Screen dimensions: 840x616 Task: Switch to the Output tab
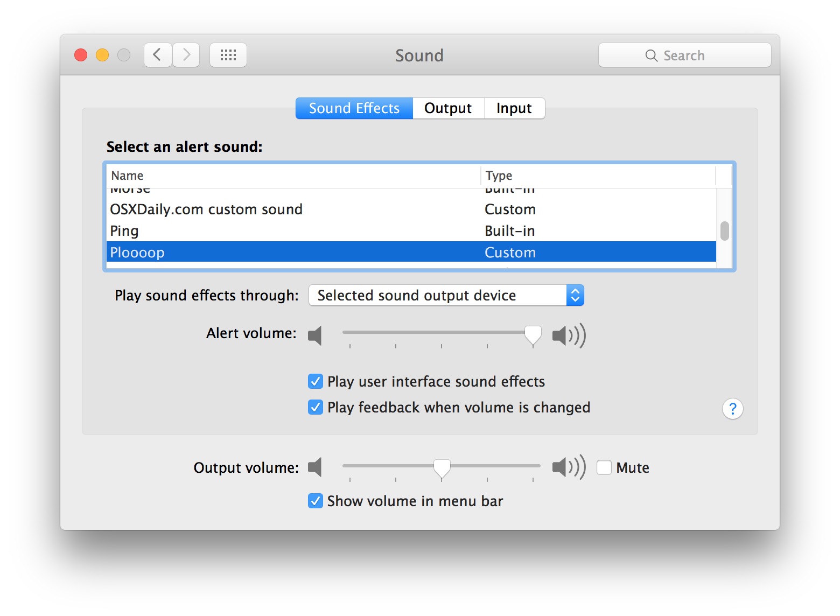448,108
